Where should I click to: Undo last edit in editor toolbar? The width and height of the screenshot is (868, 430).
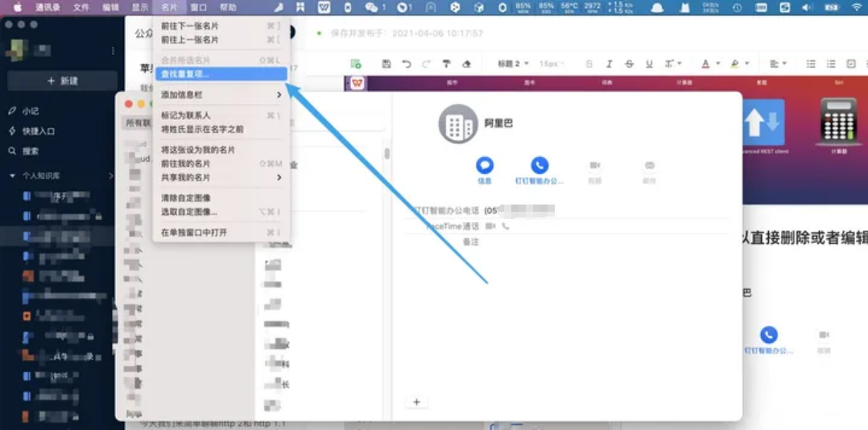[x=407, y=64]
